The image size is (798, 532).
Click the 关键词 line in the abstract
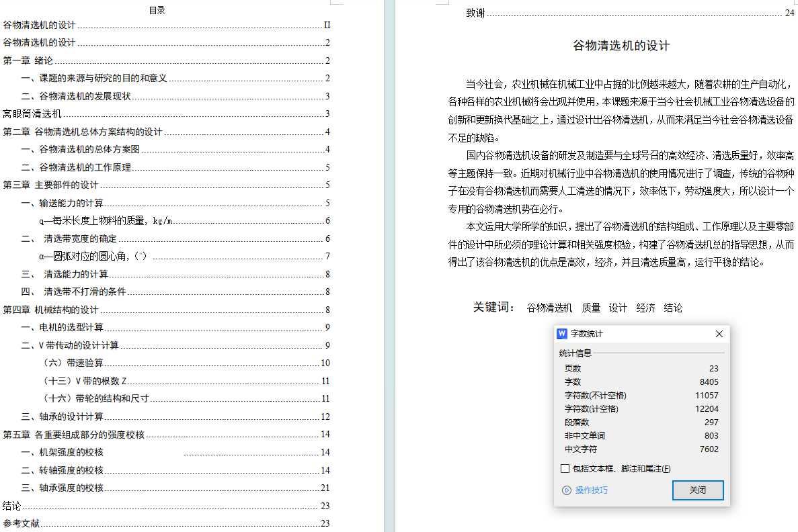pyautogui.click(x=577, y=308)
